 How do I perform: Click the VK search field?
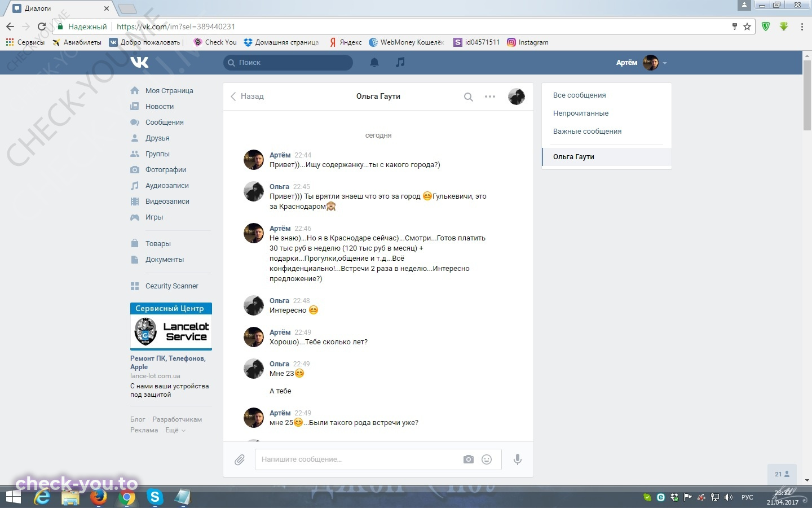click(x=288, y=63)
